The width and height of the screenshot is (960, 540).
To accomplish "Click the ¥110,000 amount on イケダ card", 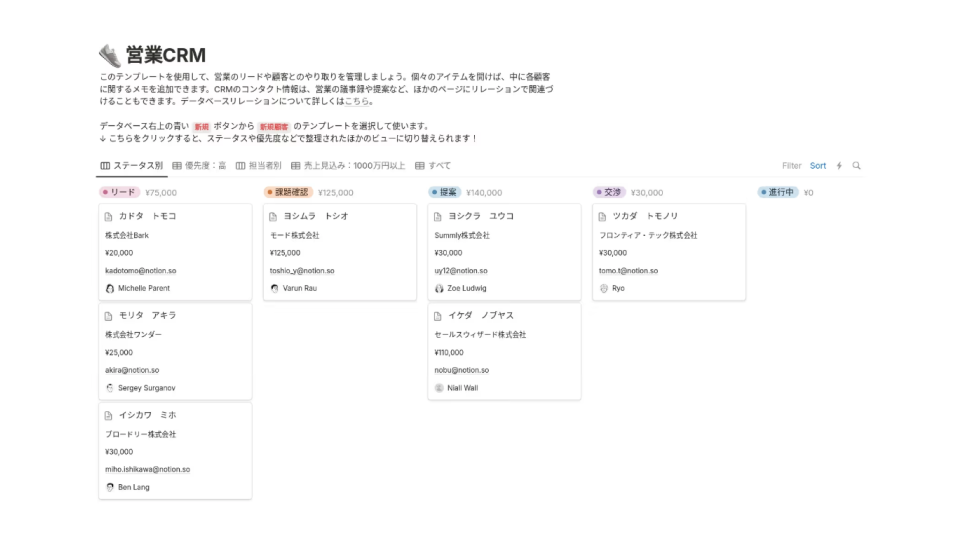I will tap(449, 353).
